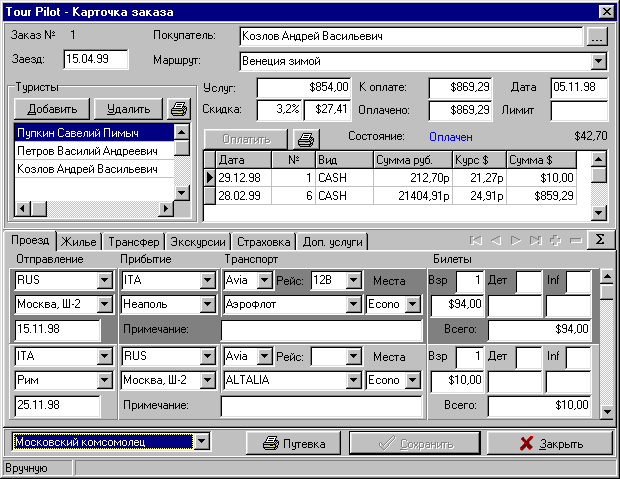This screenshot has width=620, height=479.
Task: Click the Дата field 05.11.98
Action: coord(579,87)
